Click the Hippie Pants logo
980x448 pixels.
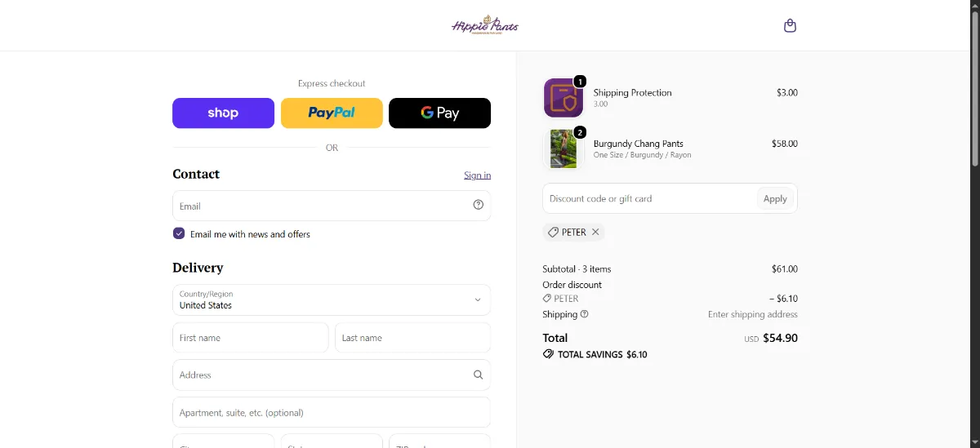coord(485,25)
